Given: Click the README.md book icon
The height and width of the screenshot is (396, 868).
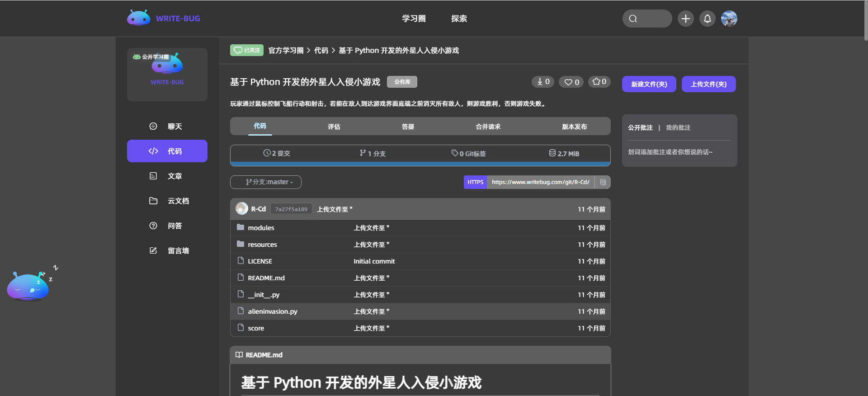Looking at the screenshot, I should coord(239,355).
